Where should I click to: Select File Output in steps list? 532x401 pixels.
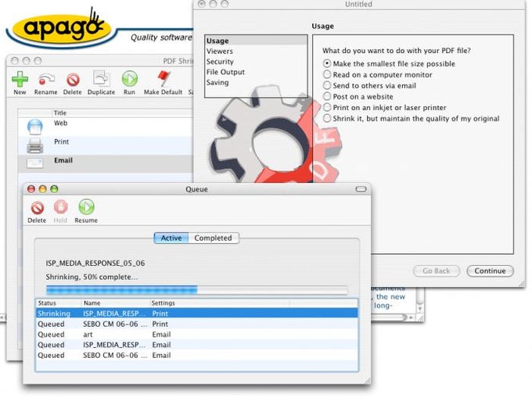(256, 72)
